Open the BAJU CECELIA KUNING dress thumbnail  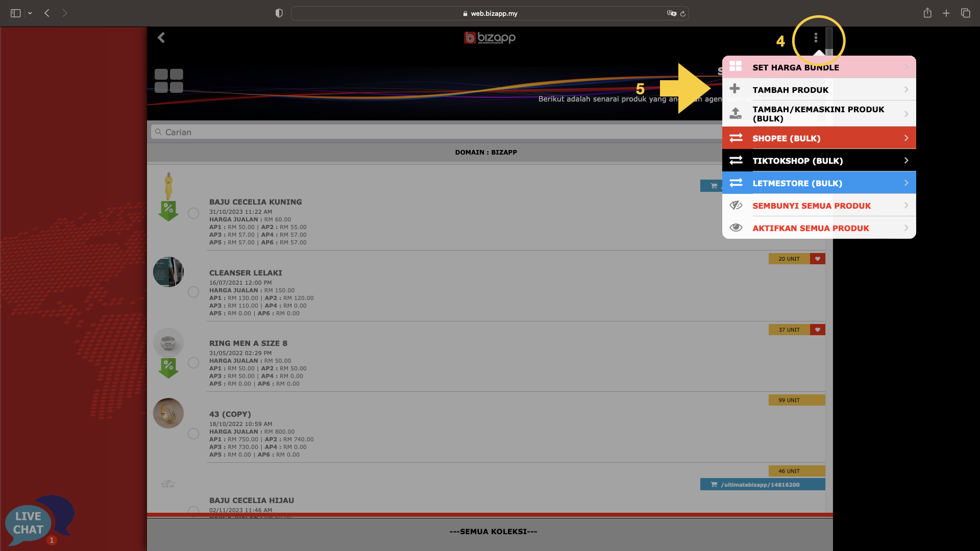168,186
